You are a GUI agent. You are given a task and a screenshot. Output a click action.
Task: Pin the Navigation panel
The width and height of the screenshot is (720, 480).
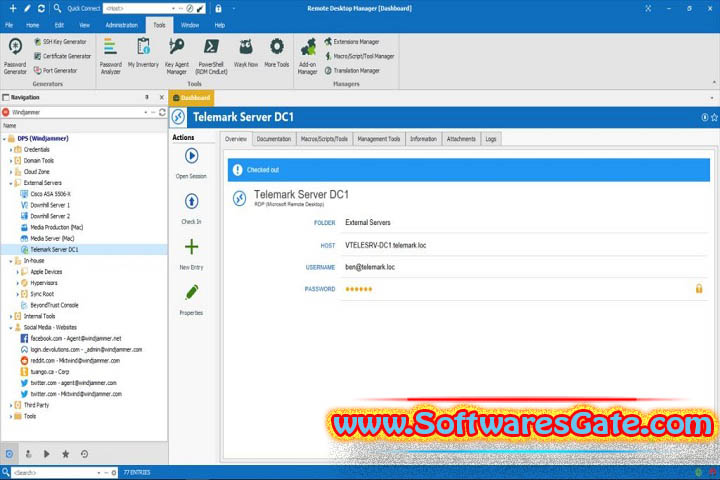coord(147,97)
